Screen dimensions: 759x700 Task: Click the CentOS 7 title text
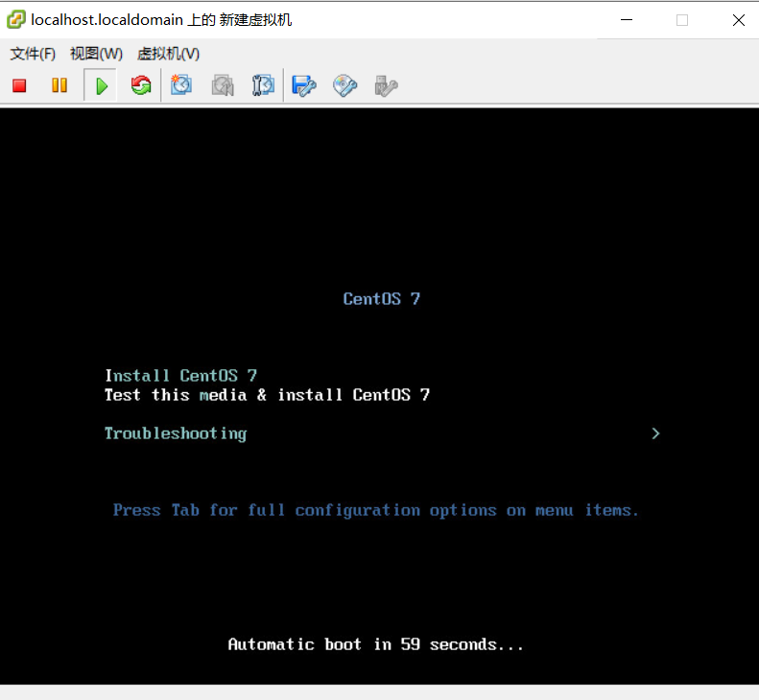pyautogui.click(x=382, y=299)
